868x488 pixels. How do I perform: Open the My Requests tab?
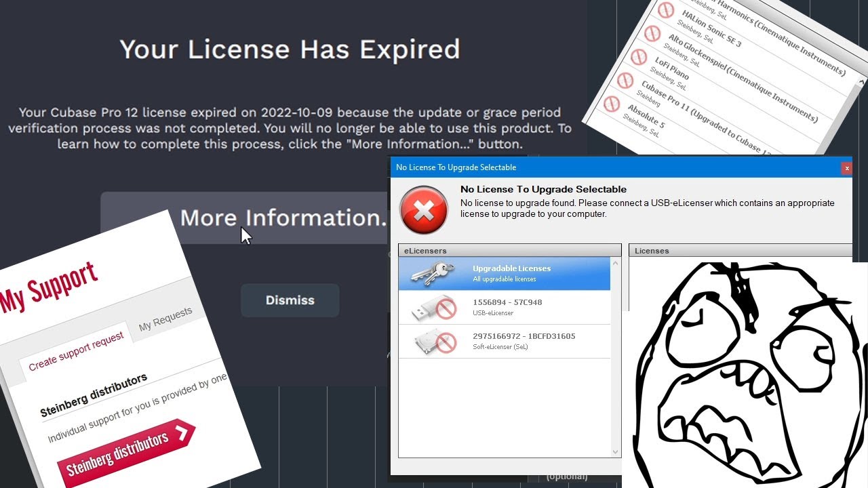coord(165,319)
